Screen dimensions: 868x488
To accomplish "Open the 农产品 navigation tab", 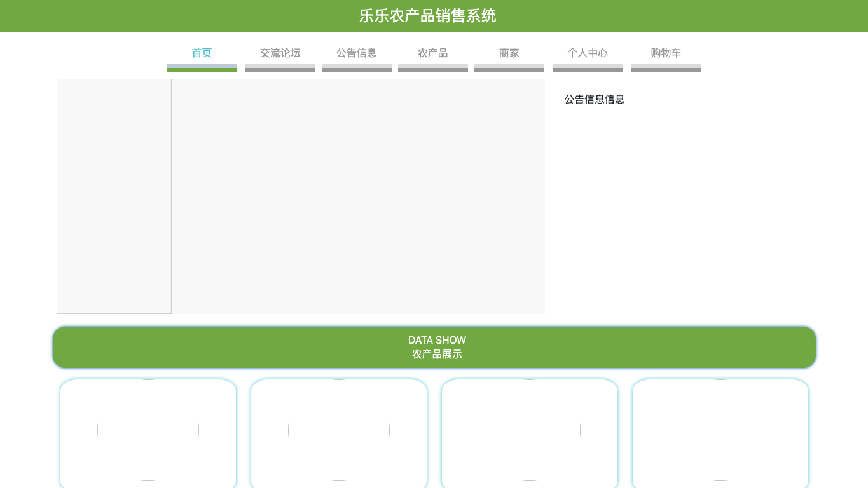I will coord(433,53).
